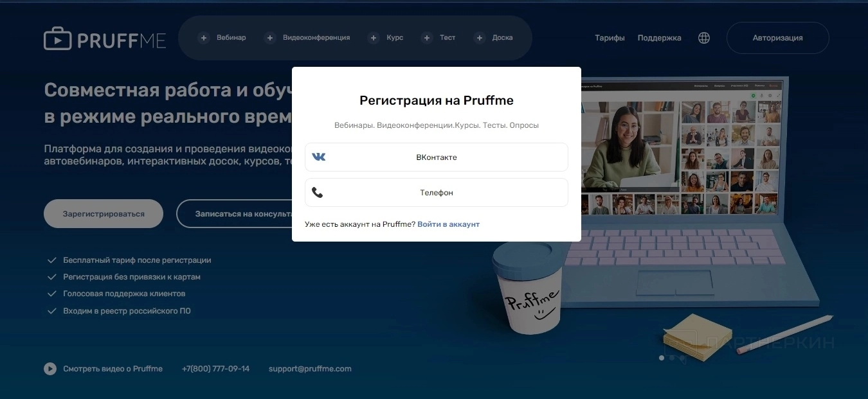Click Записаться на консультацию button
This screenshot has width=868, height=399.
(234, 213)
